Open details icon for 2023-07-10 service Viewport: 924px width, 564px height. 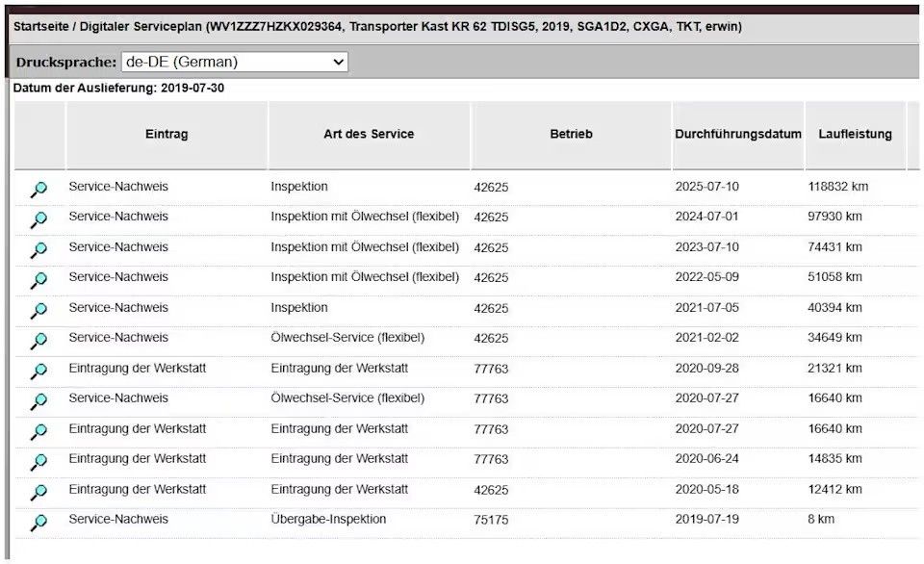tap(38, 250)
